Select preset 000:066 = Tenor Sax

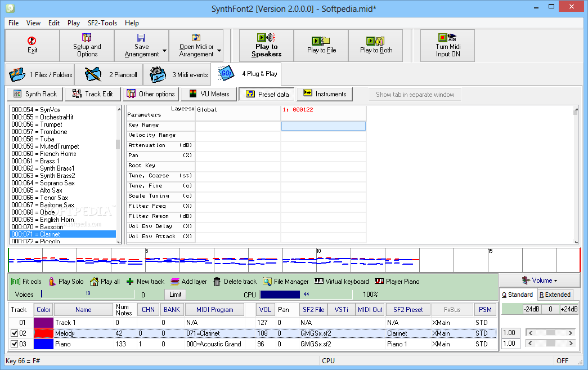click(x=40, y=198)
